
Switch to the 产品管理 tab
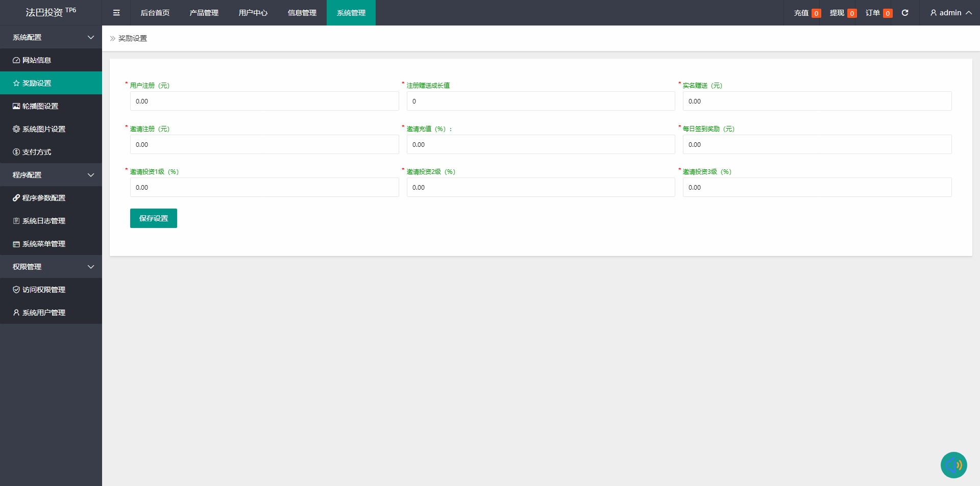(x=204, y=13)
